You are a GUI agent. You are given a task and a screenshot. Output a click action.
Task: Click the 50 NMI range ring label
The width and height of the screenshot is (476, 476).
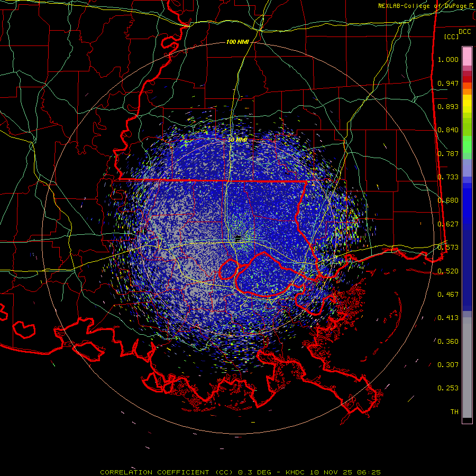[x=237, y=140]
